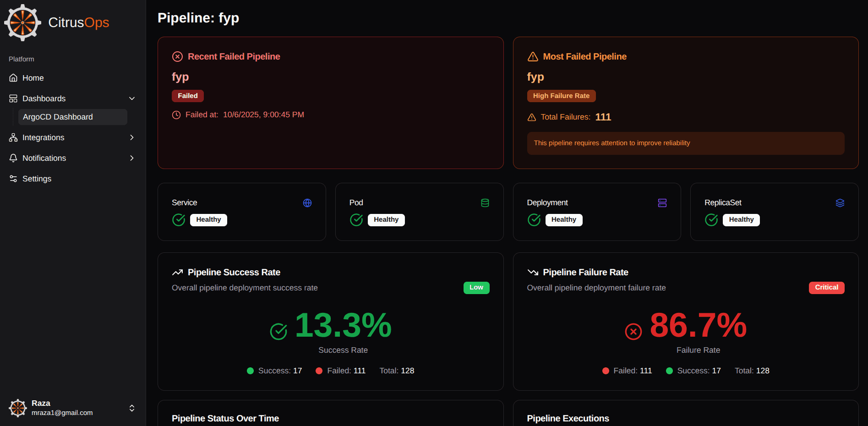This screenshot has height=426, width=868.
Task: Expand the Notifications submenu arrow
Action: tap(132, 158)
